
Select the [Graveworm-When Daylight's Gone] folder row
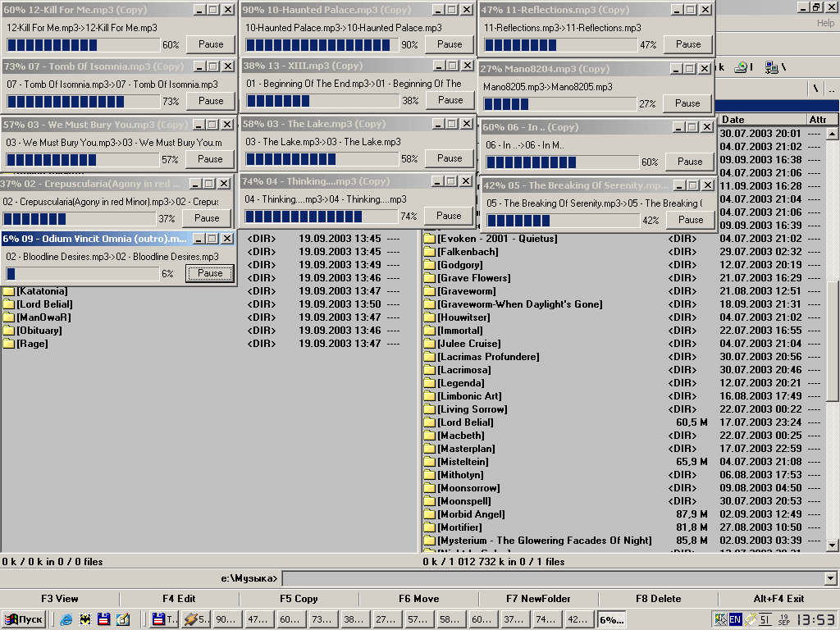coord(623,304)
